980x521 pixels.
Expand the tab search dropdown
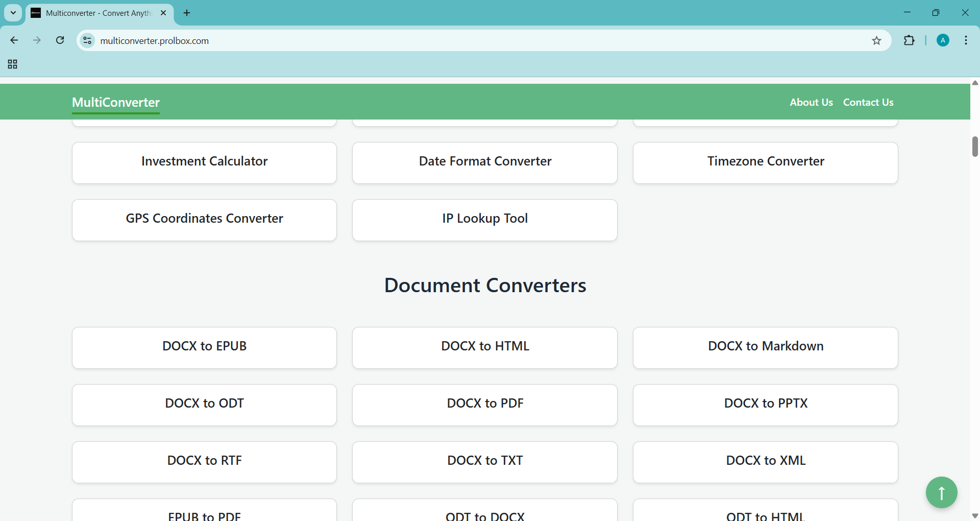tap(13, 13)
